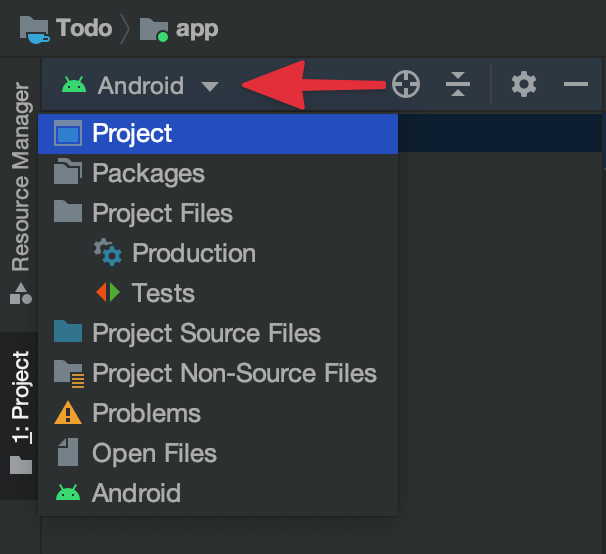606x554 pixels.
Task: Select Android at the bottom of list
Action: coord(218,493)
